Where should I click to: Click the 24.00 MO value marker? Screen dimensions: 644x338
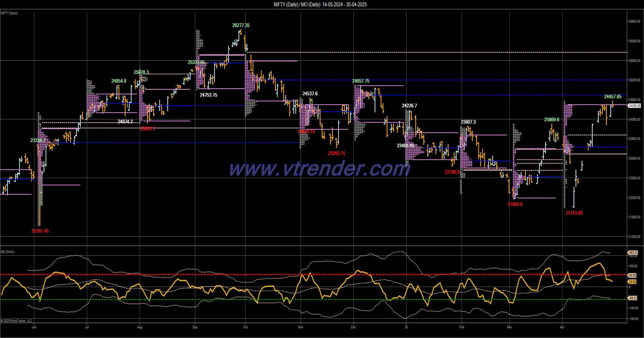point(632,282)
